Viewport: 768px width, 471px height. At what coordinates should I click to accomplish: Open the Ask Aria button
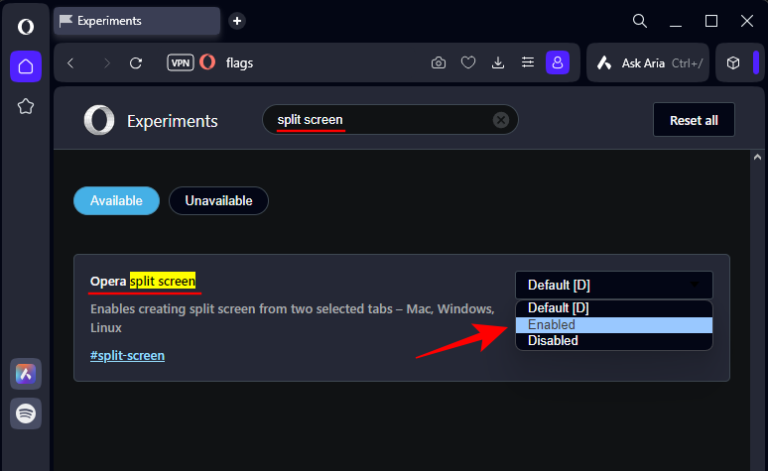[x=648, y=63]
